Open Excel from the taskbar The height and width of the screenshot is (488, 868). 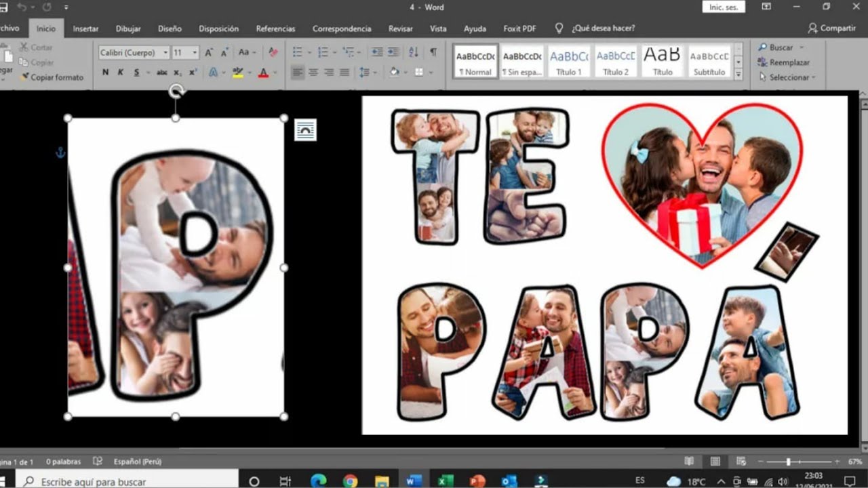click(445, 481)
